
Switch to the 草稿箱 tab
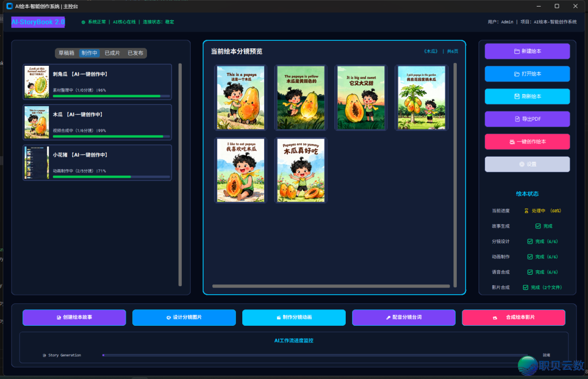[66, 53]
